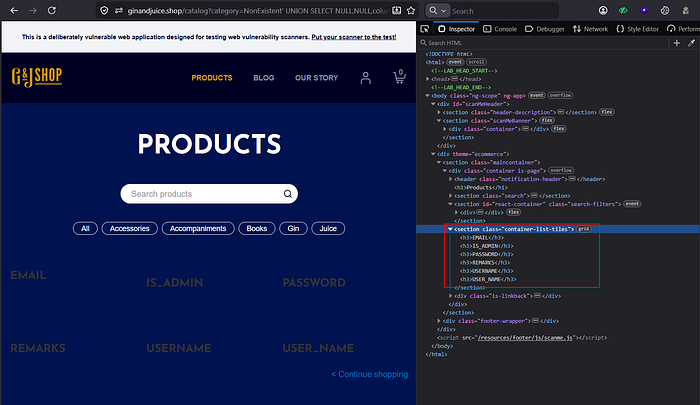Open search engine selector dropdown
The width and height of the screenshot is (700, 405).
(437, 10)
